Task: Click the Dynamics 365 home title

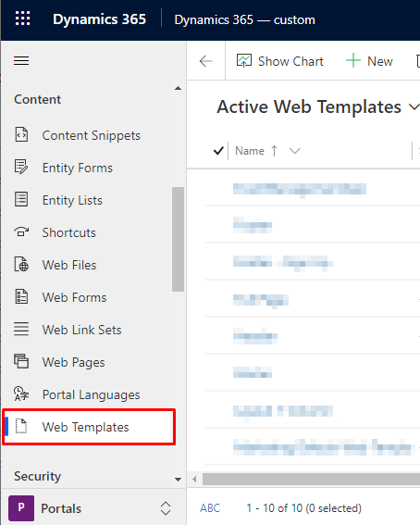Action: point(99,19)
